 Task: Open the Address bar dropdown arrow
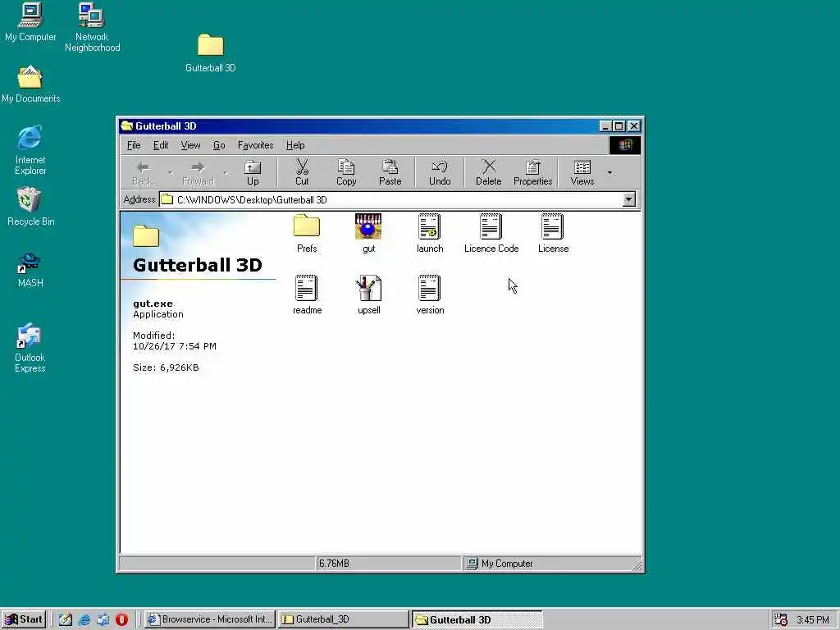(629, 199)
